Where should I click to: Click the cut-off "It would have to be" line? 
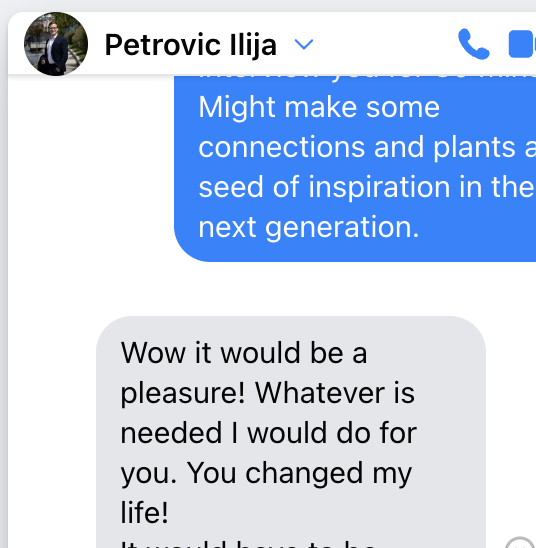[247, 545]
